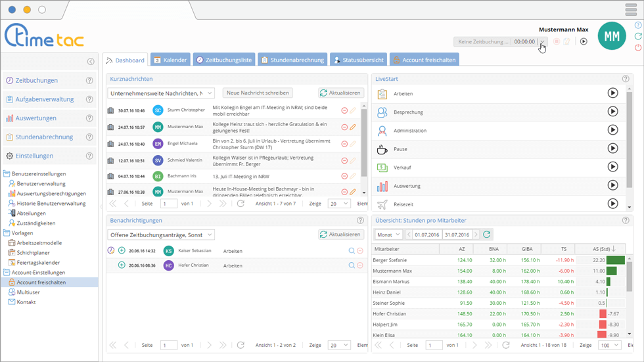
Task: Click the magnifier icon for Kaiser Sebastian
Action: pyautogui.click(x=352, y=250)
